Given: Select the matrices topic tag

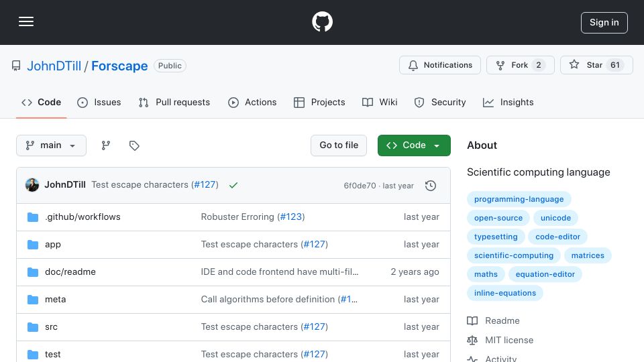Looking at the screenshot, I should [x=588, y=255].
